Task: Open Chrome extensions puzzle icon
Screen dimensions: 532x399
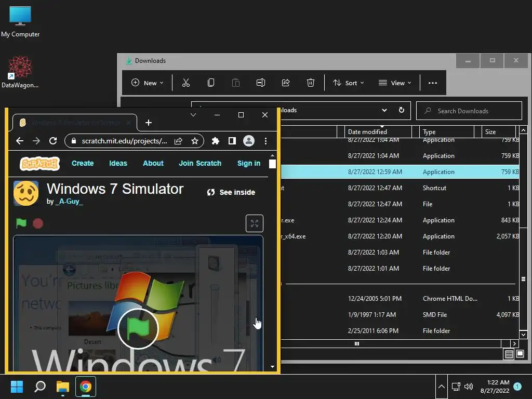Action: point(216,141)
